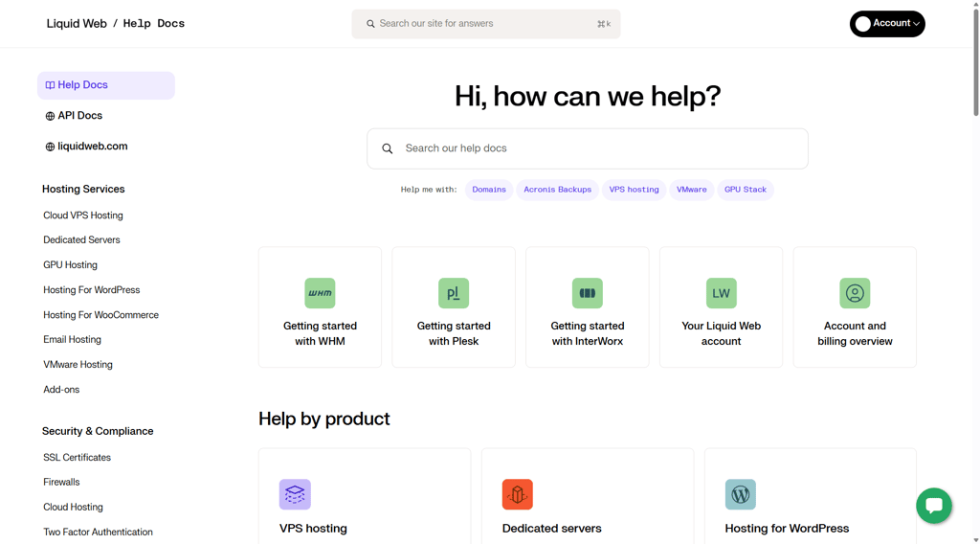This screenshot has width=980, height=544.
Task: Open Getting started with InterWorx card text
Action: tap(587, 333)
